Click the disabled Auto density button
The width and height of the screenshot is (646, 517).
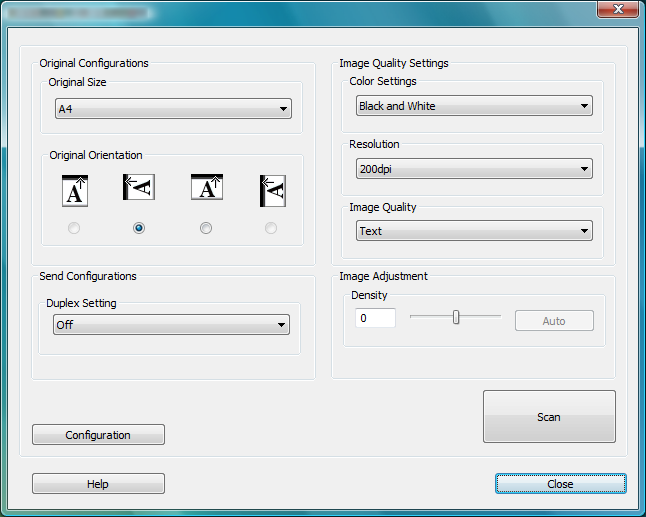tap(554, 320)
